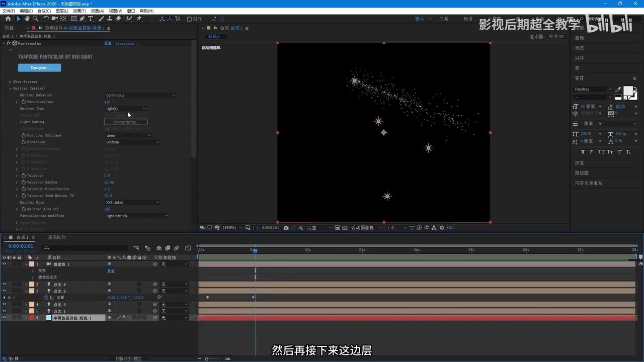
Task: Click 重置 reset link for Particular effect
Action: click(108, 43)
